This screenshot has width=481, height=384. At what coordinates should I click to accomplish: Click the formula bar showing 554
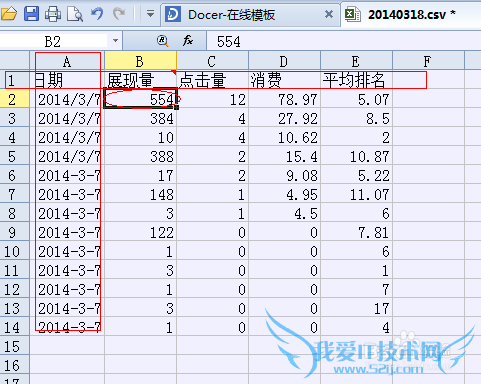(343, 41)
